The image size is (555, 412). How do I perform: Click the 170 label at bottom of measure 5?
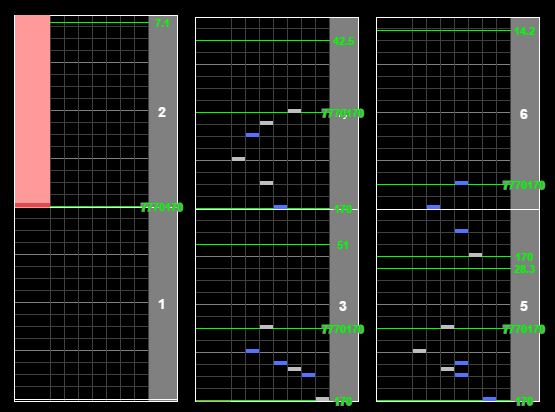tap(524, 401)
